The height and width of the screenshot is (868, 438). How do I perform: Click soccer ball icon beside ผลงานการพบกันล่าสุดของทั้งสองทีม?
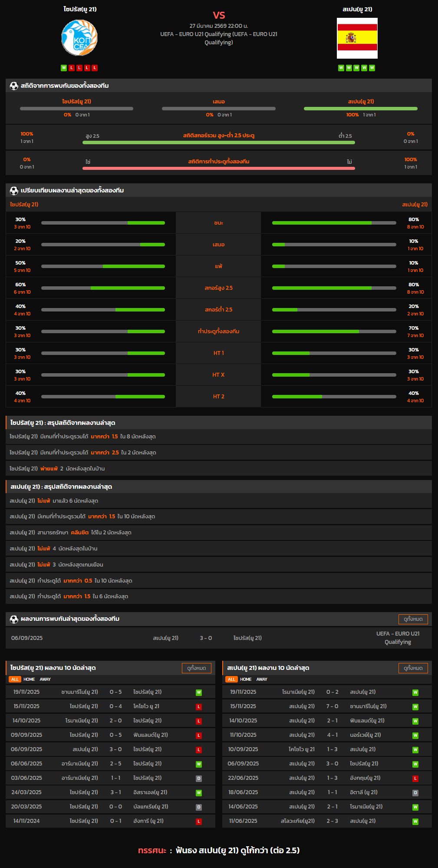pyautogui.click(x=14, y=619)
